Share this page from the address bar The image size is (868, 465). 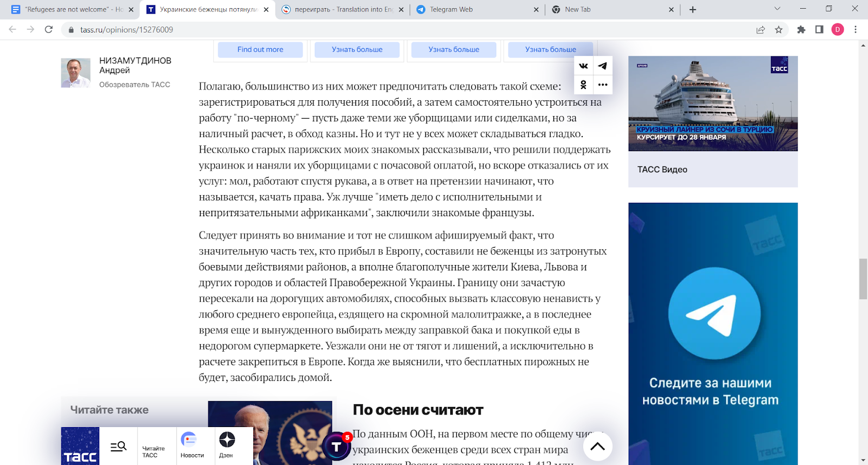pyautogui.click(x=761, y=30)
